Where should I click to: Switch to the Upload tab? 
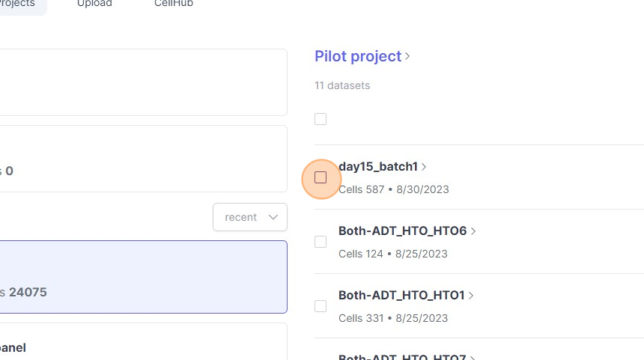point(94,4)
